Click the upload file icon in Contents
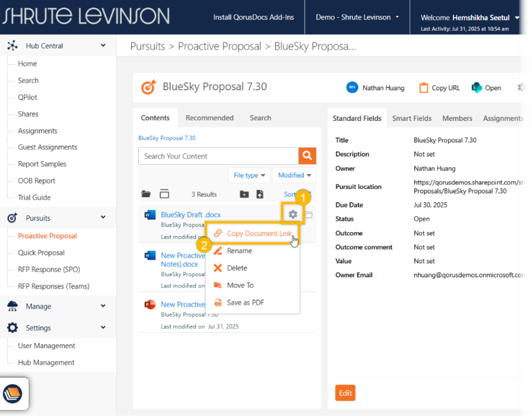 coord(260,194)
